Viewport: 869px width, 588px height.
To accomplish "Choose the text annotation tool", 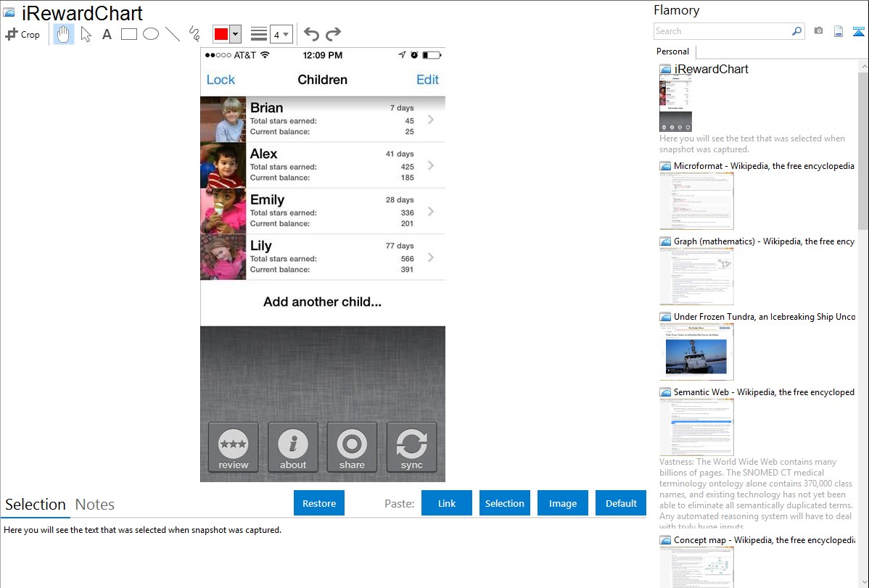I will click(x=107, y=34).
